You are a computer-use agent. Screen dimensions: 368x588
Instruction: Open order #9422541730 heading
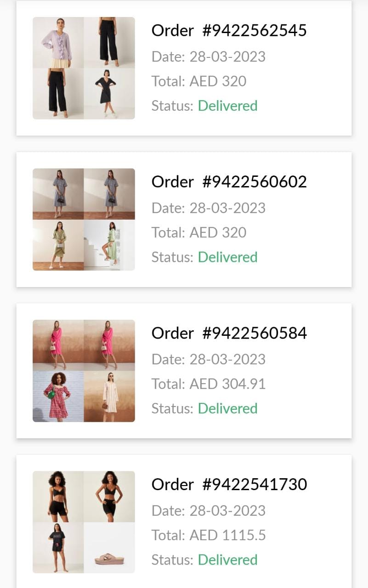(229, 484)
